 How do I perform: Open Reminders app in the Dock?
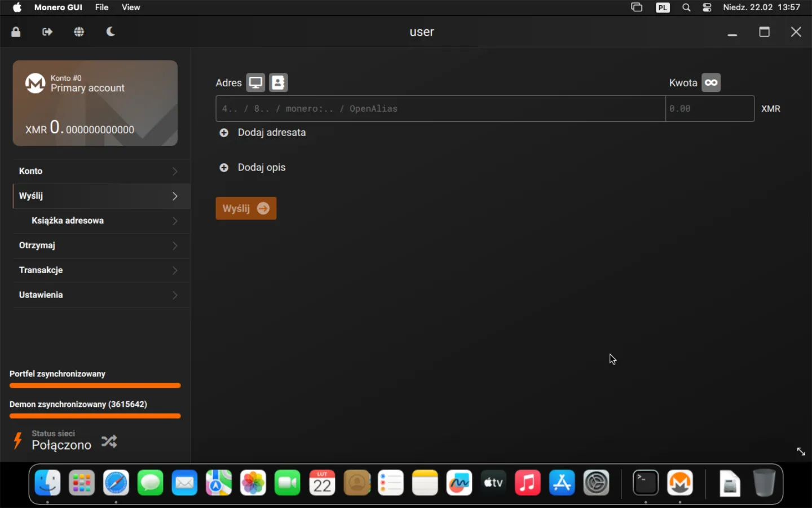pos(391,483)
